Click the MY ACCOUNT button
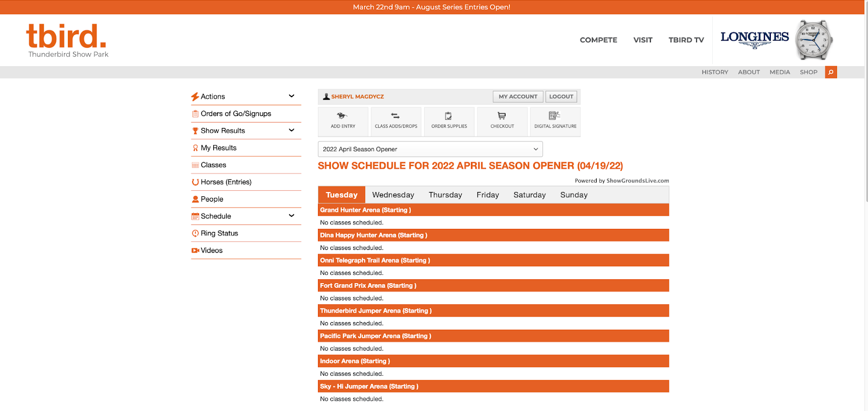The height and width of the screenshot is (411, 868). [x=518, y=97]
